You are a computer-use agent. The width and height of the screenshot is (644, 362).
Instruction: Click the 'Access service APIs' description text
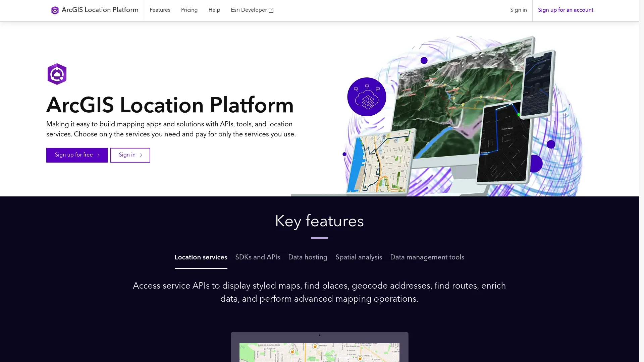pyautogui.click(x=319, y=292)
